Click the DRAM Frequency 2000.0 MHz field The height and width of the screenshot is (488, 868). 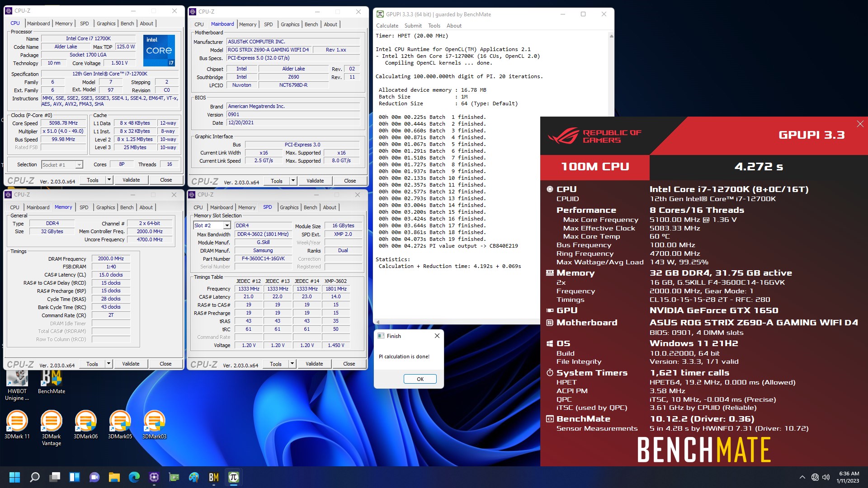[x=111, y=259]
